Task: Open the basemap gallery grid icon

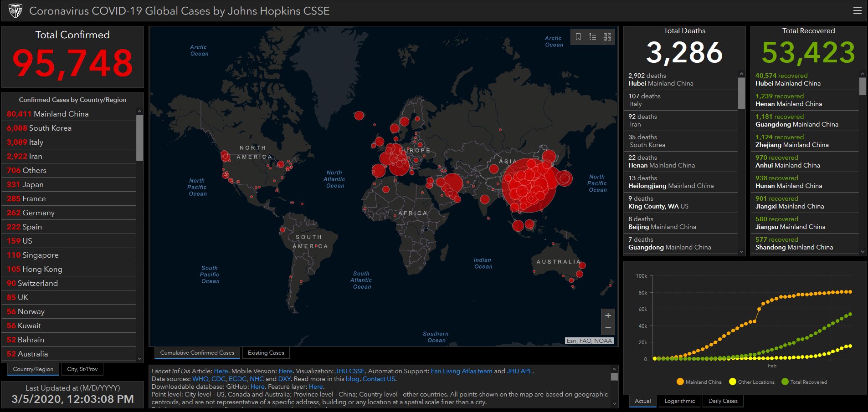Action: pyautogui.click(x=607, y=37)
